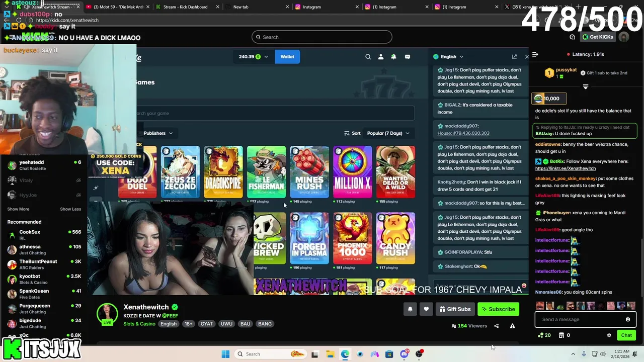Click the game search input field
The height and width of the screenshot is (362, 644).
pos(275,113)
